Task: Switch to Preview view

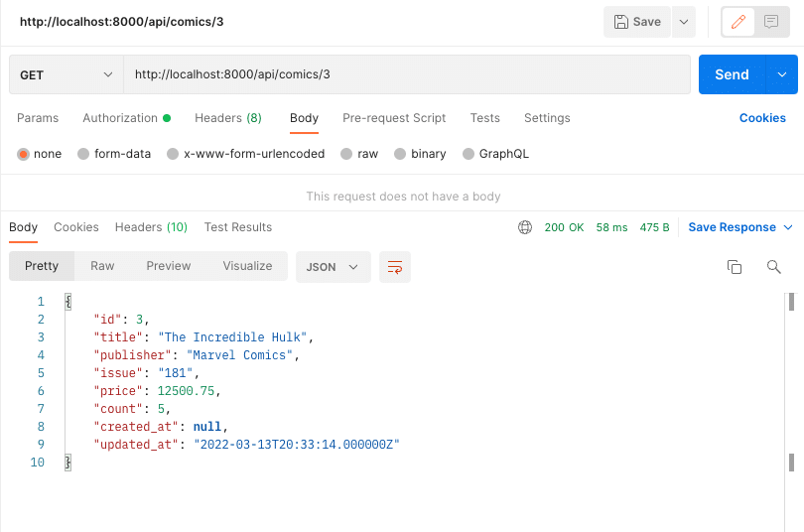Action: 168,266
